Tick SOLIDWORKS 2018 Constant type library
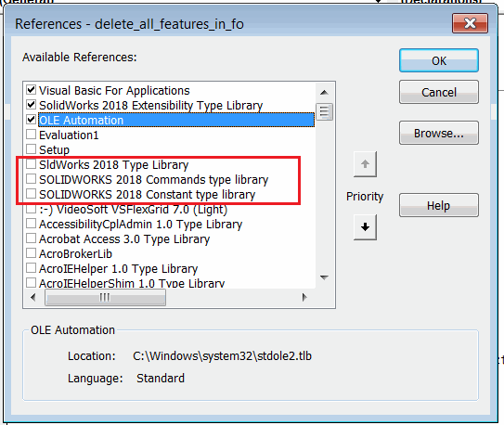 click(x=31, y=194)
